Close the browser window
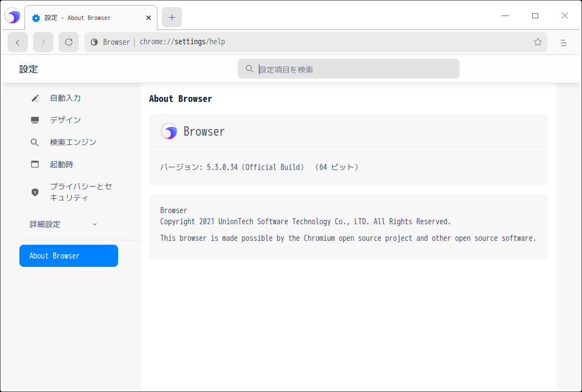This screenshot has width=582, height=392. pos(565,16)
